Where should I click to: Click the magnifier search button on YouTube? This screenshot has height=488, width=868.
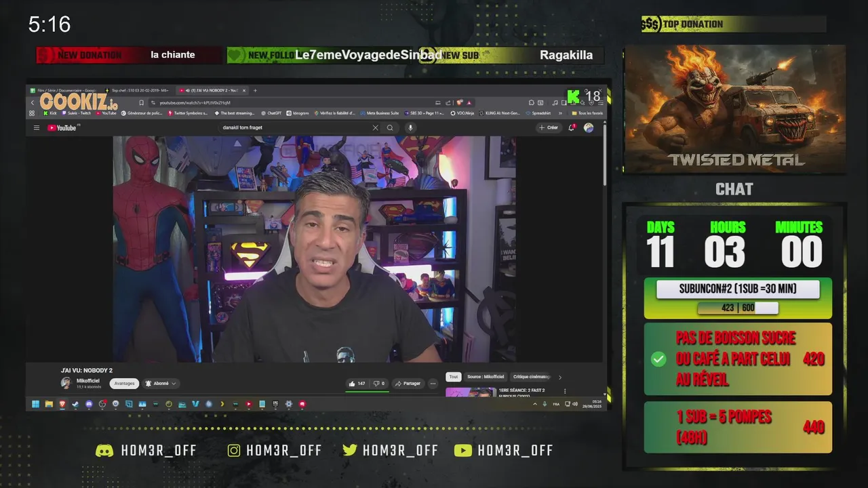coord(390,127)
